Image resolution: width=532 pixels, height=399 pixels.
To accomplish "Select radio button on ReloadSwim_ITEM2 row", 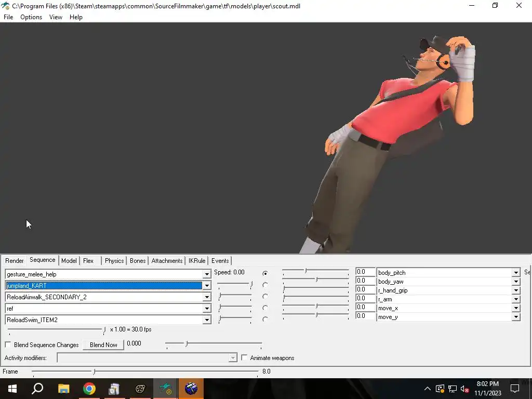I will pyautogui.click(x=265, y=319).
